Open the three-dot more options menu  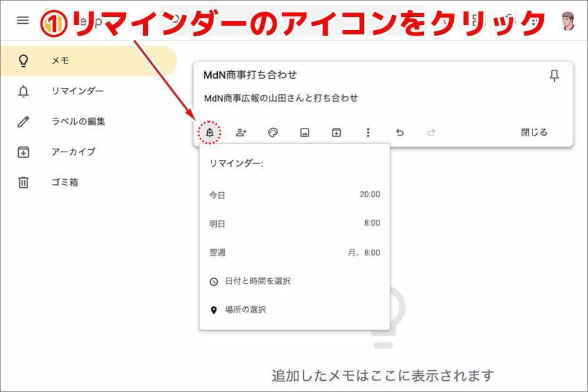point(368,132)
